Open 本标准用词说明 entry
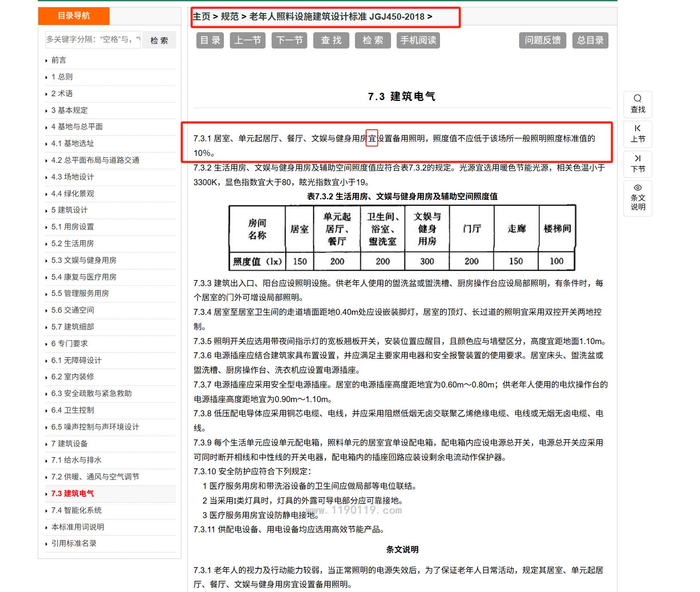Image resolution: width=700 pixels, height=592 pixels. coord(78,527)
